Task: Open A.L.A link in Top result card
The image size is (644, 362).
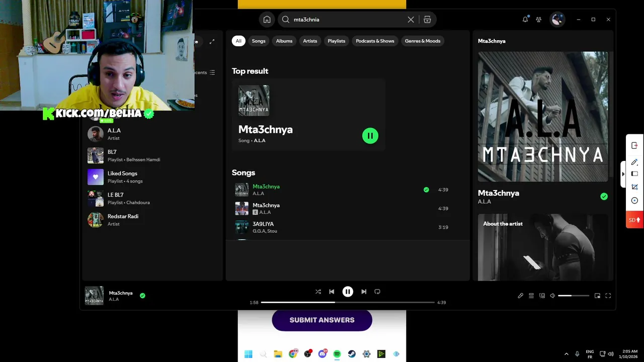Action: [260, 141]
